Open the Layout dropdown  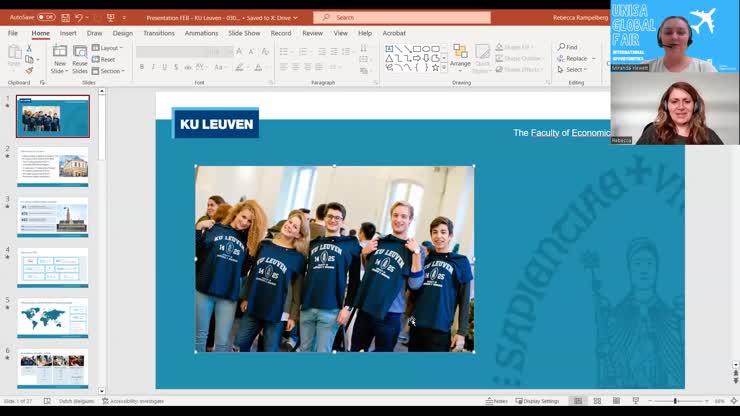109,48
